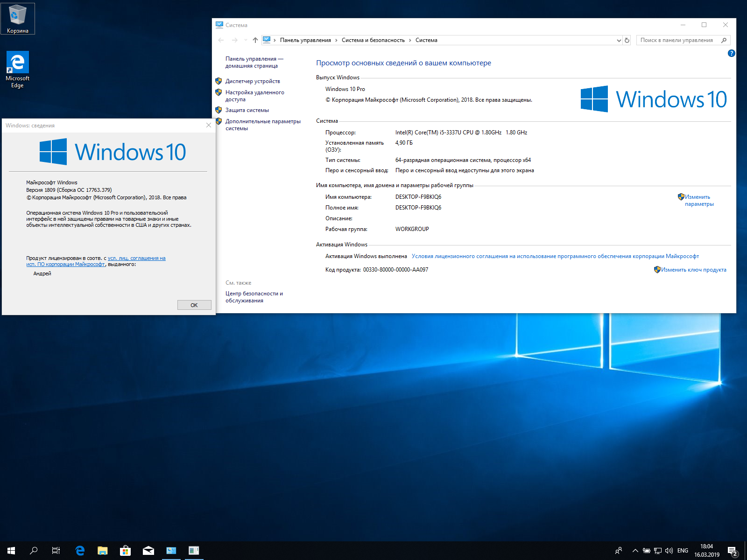Open Microsoft Store from the taskbar
This screenshot has height=560, width=747.
pyautogui.click(x=125, y=551)
